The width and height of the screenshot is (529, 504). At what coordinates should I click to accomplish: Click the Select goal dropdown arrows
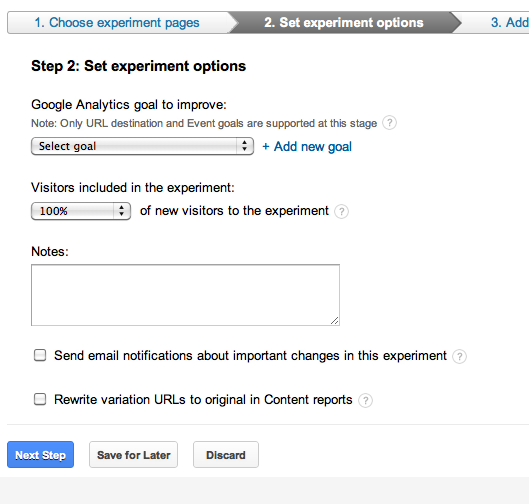coord(245,146)
